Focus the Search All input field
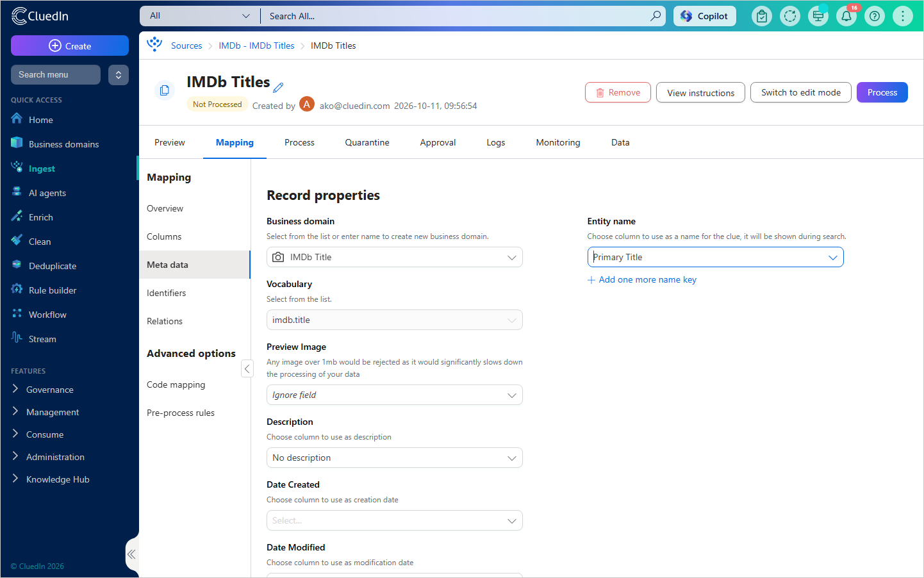This screenshot has width=924, height=578. (x=455, y=16)
